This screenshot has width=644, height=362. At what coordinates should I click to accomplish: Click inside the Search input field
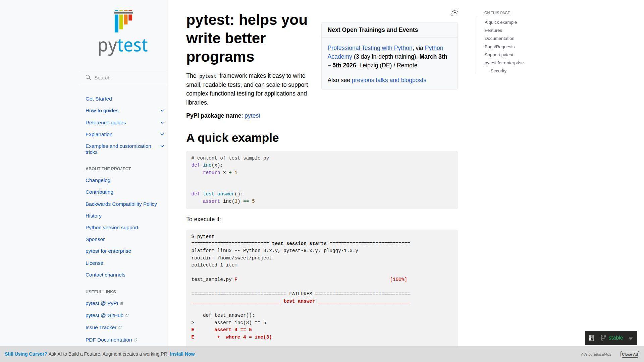pos(124,77)
